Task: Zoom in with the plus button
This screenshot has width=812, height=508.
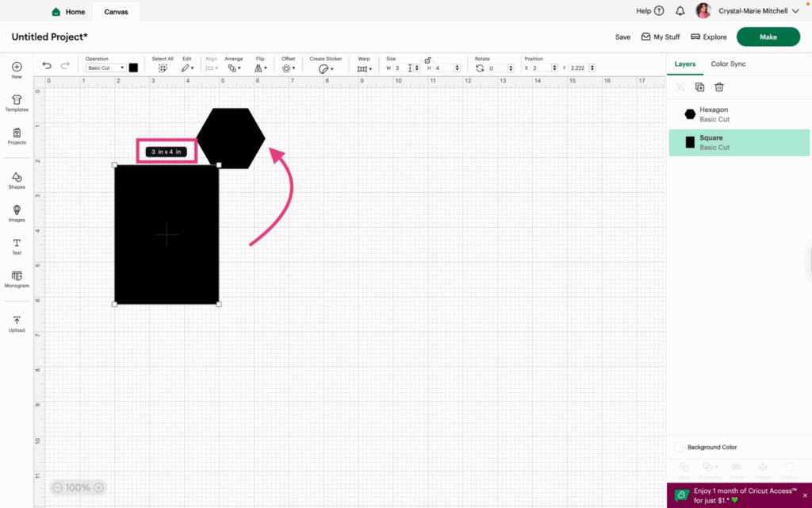Action: (98, 487)
